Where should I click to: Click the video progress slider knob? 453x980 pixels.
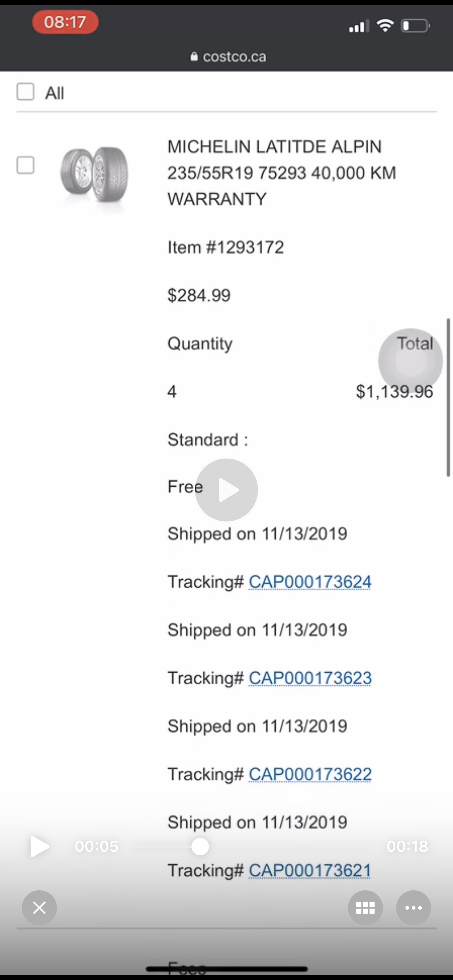click(200, 847)
